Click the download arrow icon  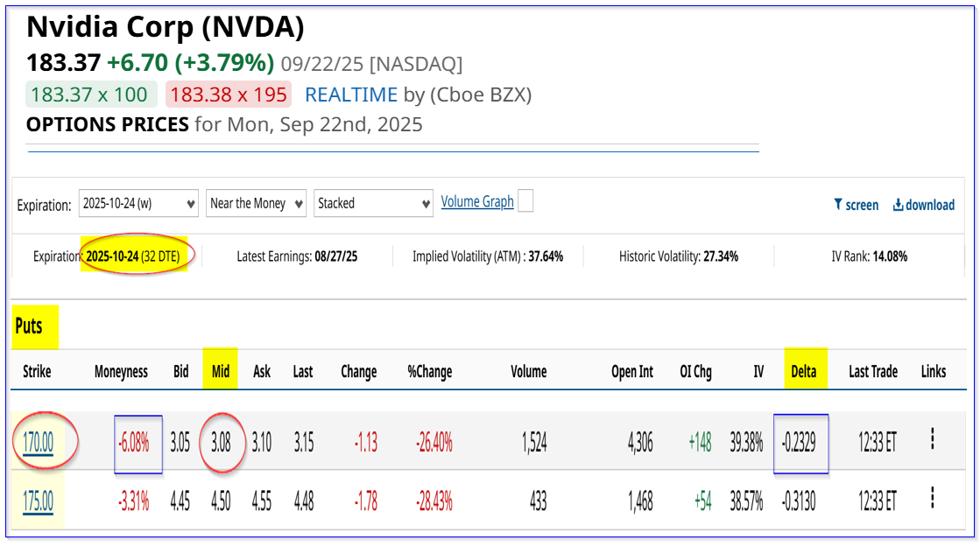pyautogui.click(x=899, y=205)
